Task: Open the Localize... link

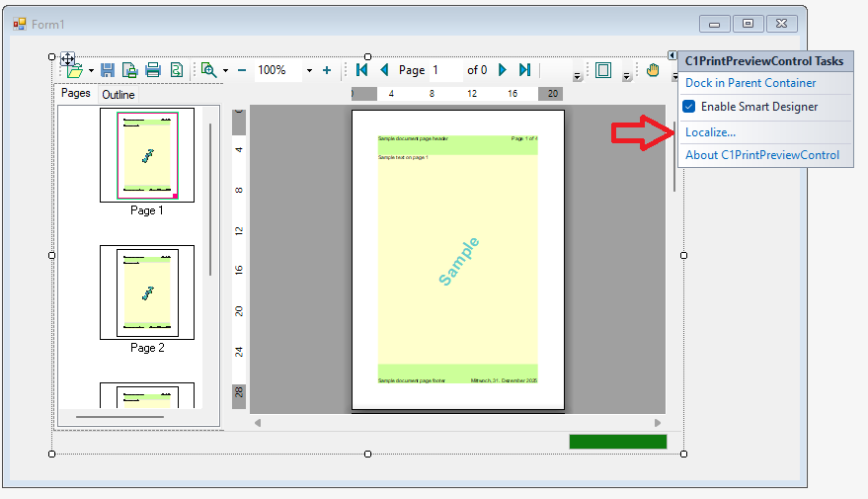Action: tap(710, 132)
